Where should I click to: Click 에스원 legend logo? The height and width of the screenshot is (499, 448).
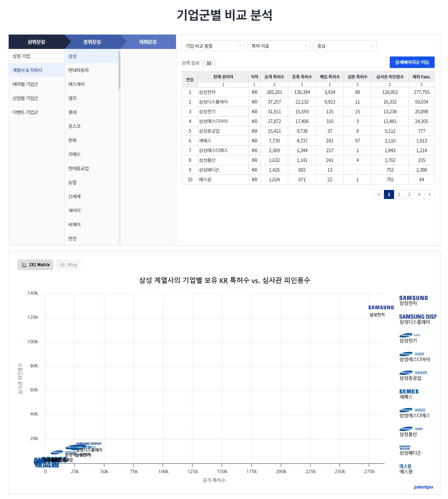click(x=405, y=466)
